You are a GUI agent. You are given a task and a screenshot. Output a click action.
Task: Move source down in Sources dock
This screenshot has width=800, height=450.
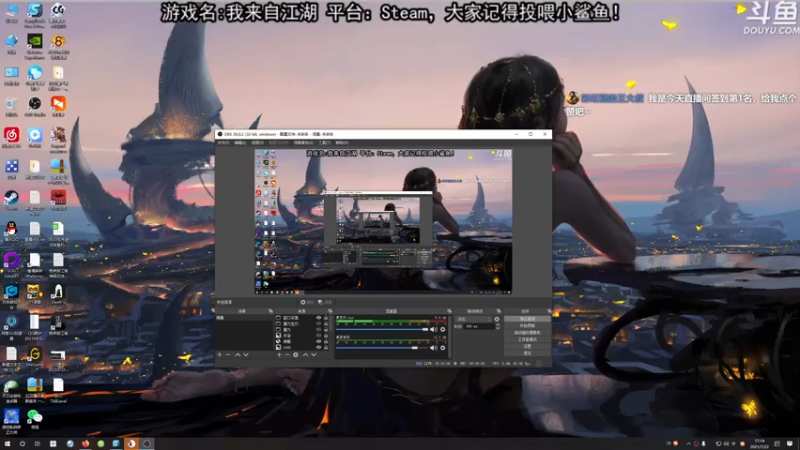tap(313, 355)
